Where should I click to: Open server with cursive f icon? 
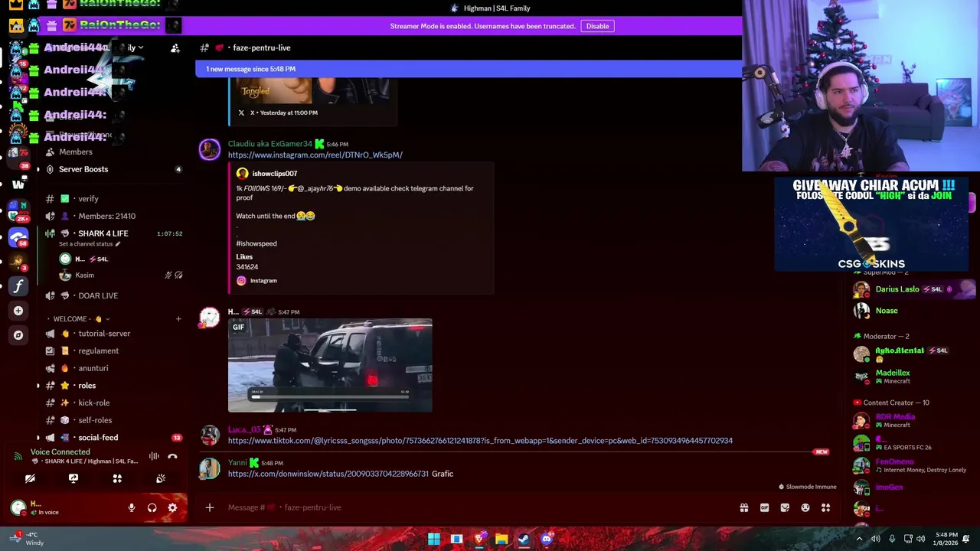18,286
